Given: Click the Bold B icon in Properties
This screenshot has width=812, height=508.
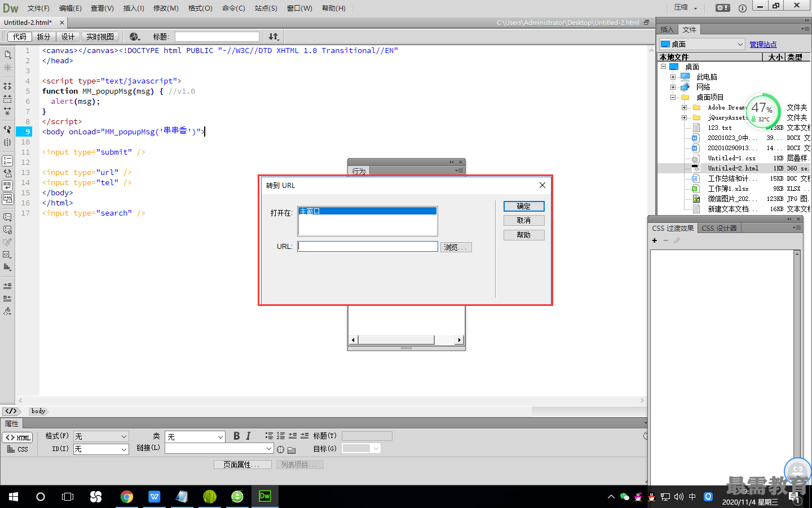Looking at the screenshot, I should (236, 436).
